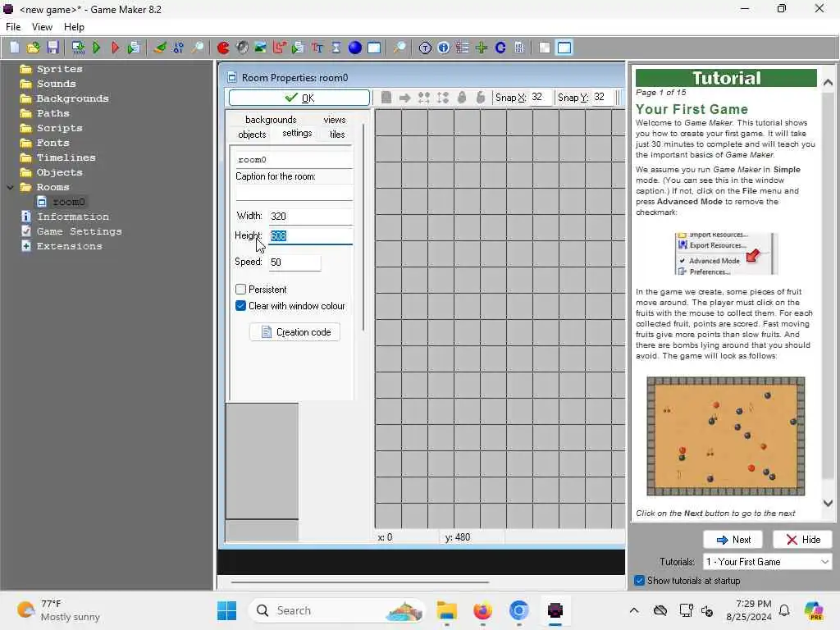
Task: Click the room Speed input field
Action: [294, 262]
